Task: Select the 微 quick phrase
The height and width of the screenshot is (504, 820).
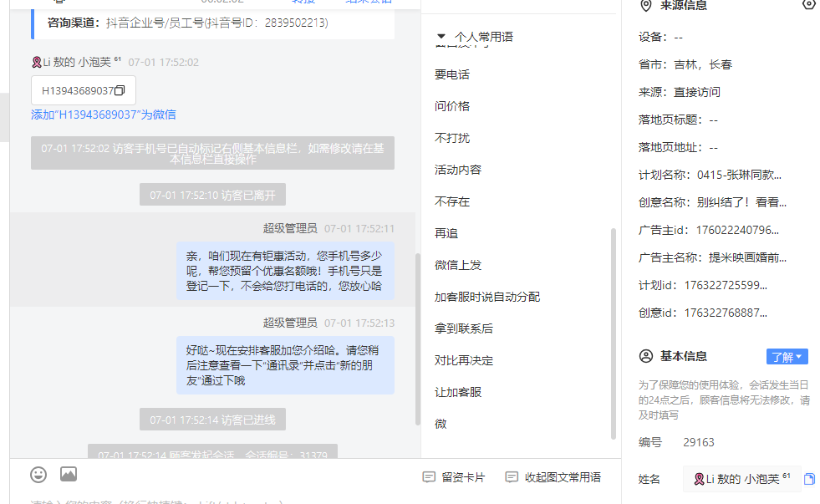Action: [441, 424]
